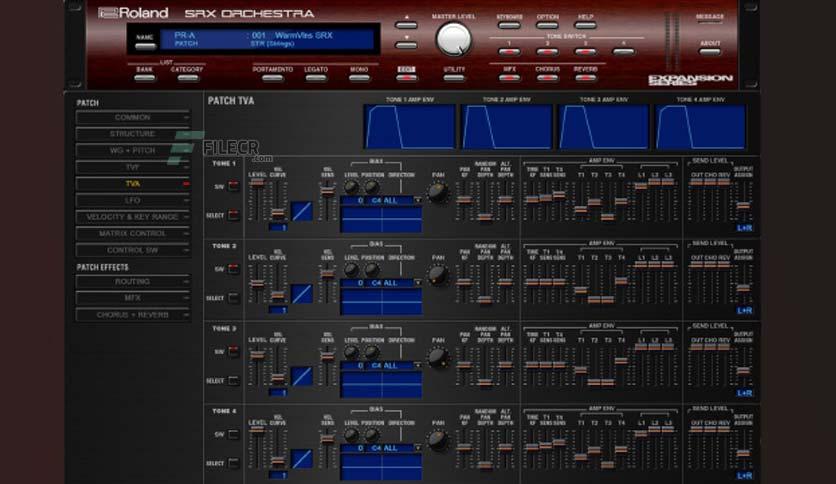Screen dimensions: 836x484
Task: Open the WG + Pitch page
Action: coord(133,150)
